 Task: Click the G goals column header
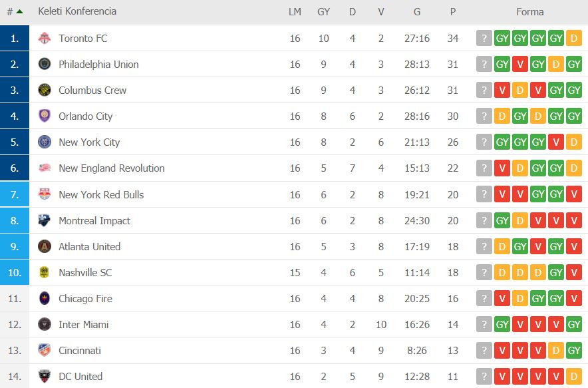pyautogui.click(x=417, y=12)
